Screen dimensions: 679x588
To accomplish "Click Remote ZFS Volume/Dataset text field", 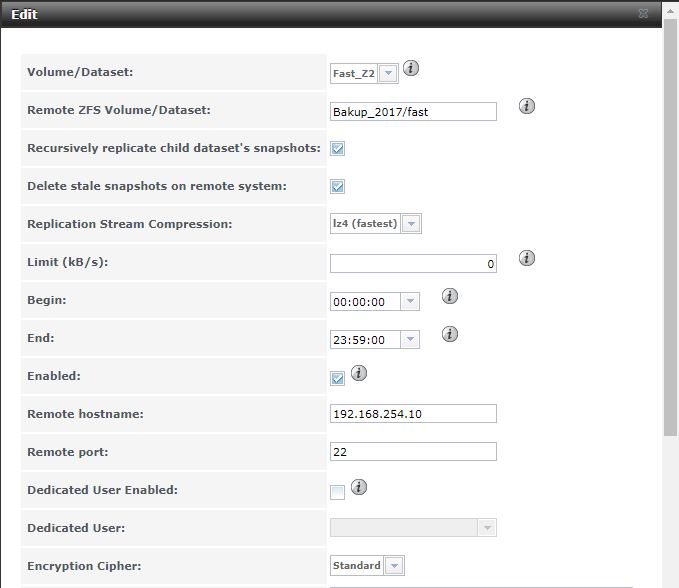I will coord(413,112).
